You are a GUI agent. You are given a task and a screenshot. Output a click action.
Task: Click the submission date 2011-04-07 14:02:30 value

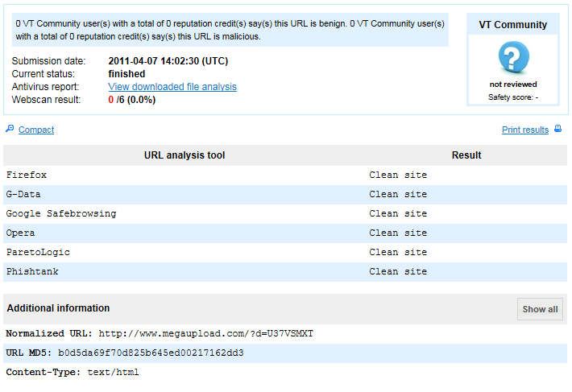click(168, 61)
